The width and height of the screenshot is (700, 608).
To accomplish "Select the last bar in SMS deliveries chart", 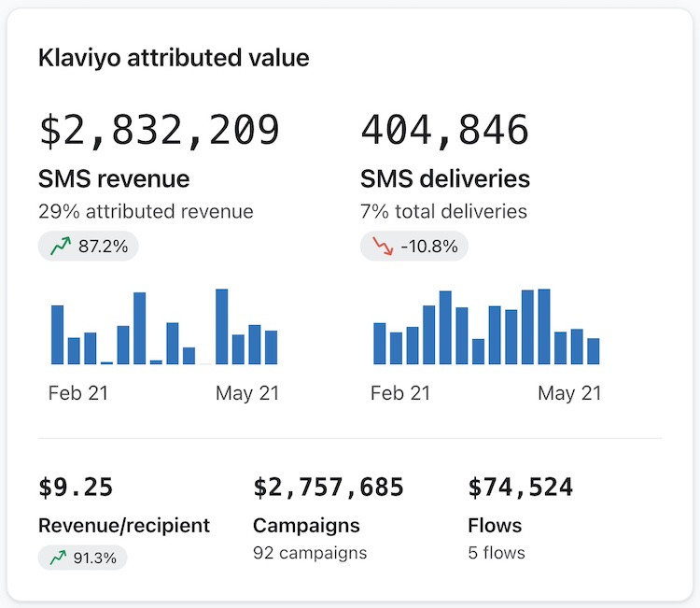I will (594, 350).
